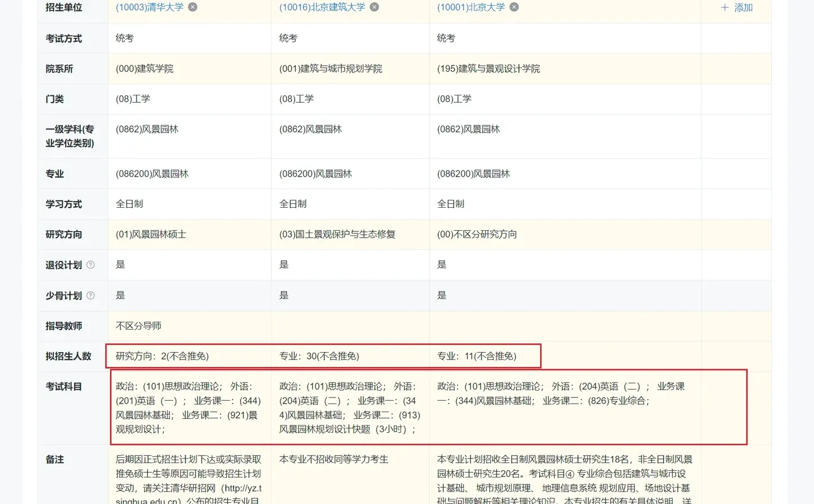
Task: Click the (01)风景园林硕士 research direction cell
Action: 150,234
